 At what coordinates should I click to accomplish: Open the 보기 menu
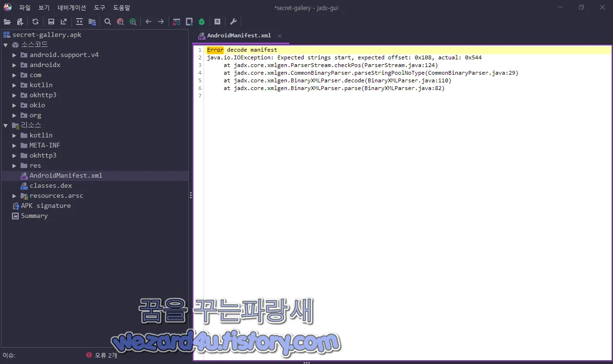[x=44, y=8]
